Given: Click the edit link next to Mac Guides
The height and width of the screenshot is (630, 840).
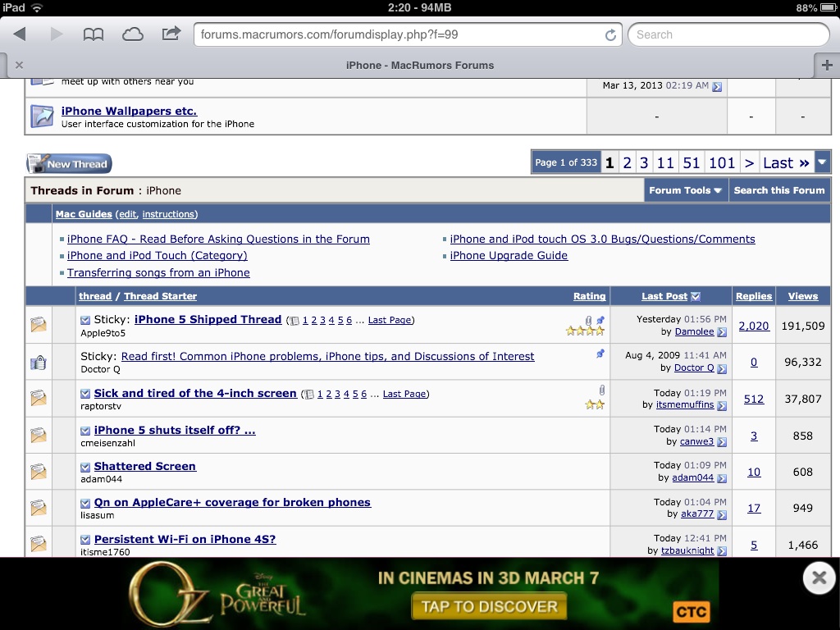Looking at the screenshot, I should click(x=127, y=214).
